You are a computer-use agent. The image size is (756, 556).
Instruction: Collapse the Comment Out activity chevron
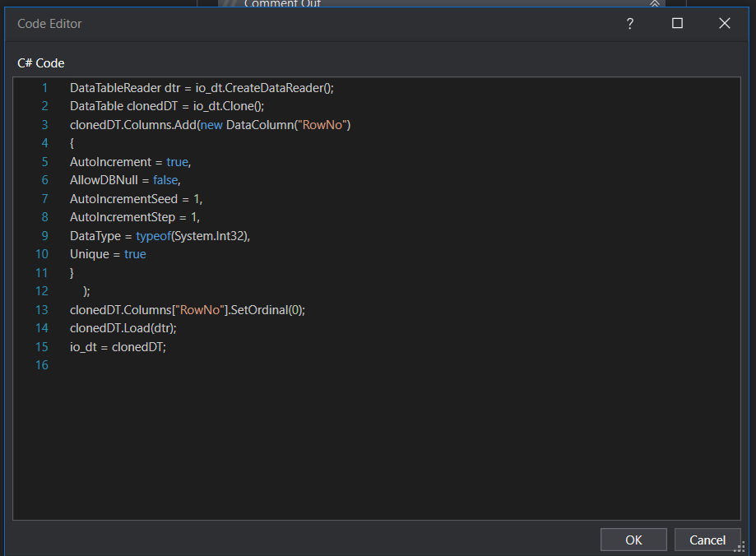pyautogui.click(x=655, y=4)
